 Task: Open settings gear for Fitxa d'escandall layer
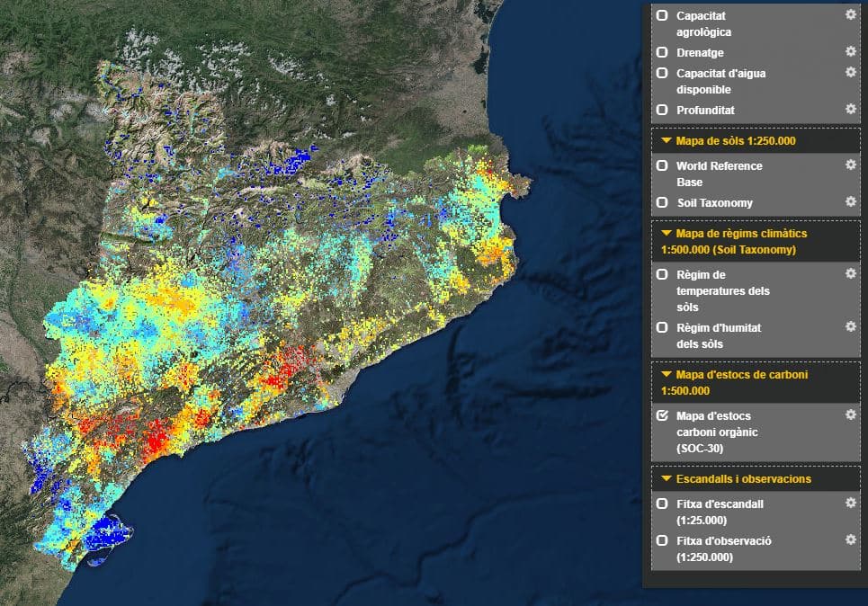[851, 503]
